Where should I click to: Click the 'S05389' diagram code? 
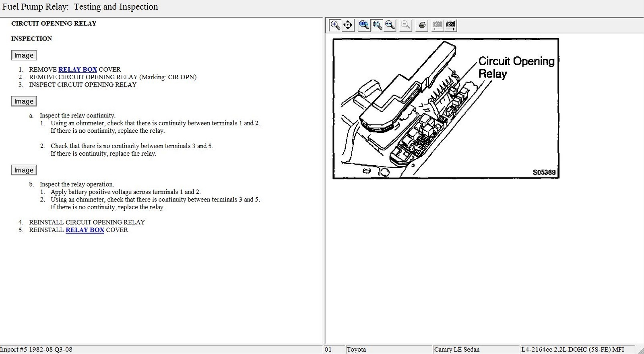point(544,172)
